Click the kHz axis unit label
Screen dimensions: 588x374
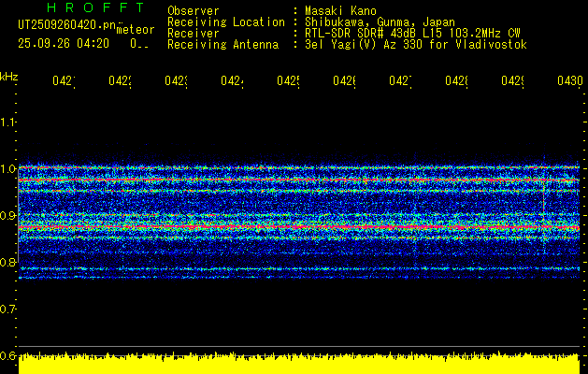point(8,77)
